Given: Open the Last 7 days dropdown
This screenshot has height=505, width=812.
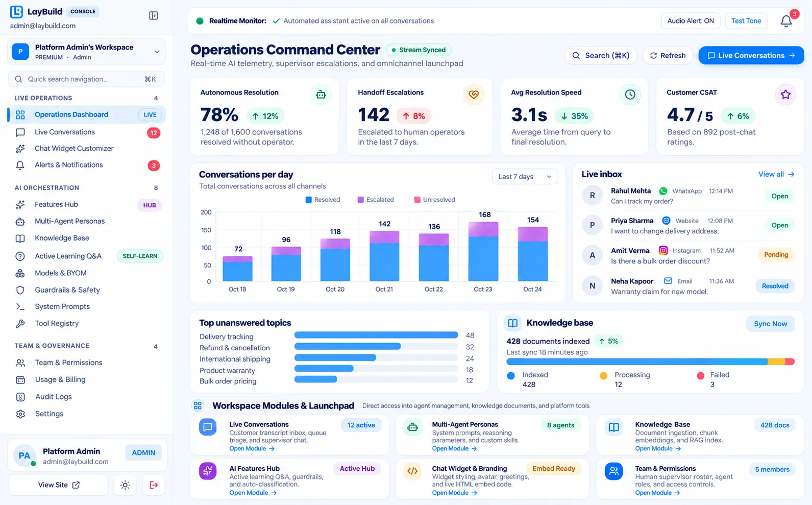Looking at the screenshot, I should tap(525, 177).
